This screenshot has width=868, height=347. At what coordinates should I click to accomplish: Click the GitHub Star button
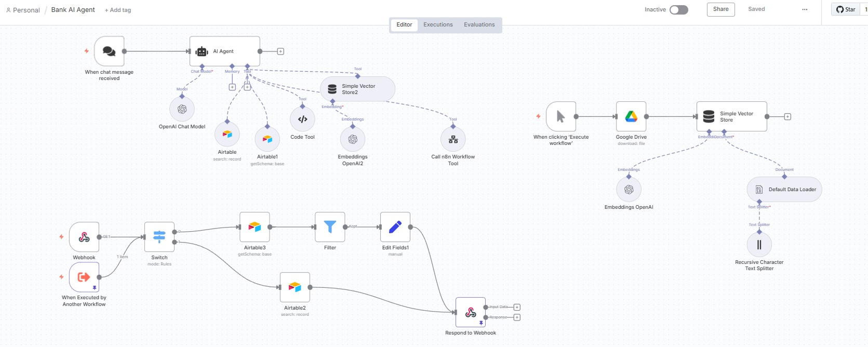[x=846, y=9]
